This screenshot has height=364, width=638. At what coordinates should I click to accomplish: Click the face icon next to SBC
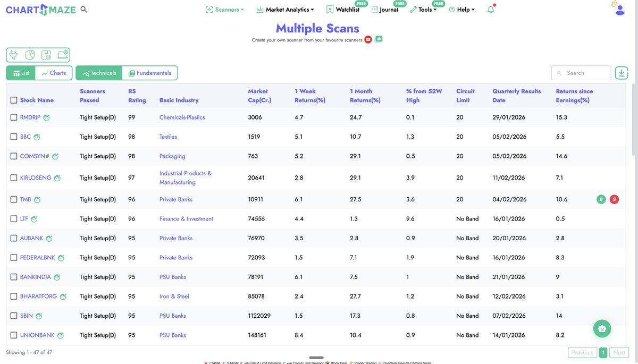(x=37, y=137)
